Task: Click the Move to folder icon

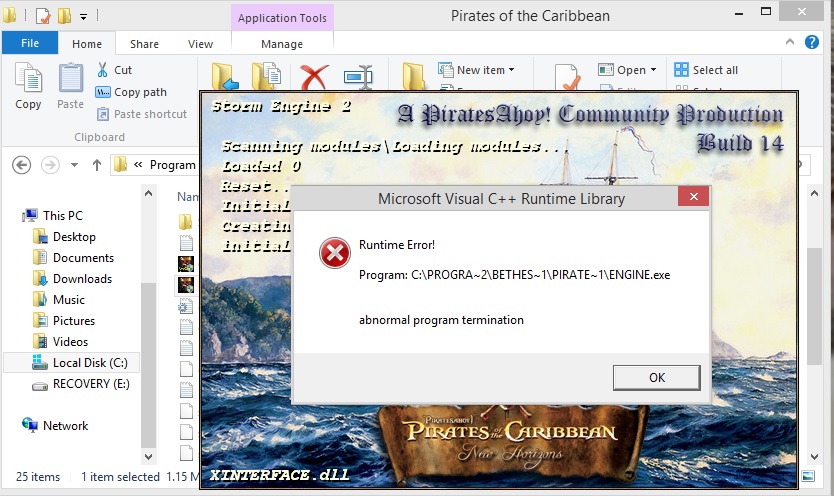Action: click(x=223, y=77)
